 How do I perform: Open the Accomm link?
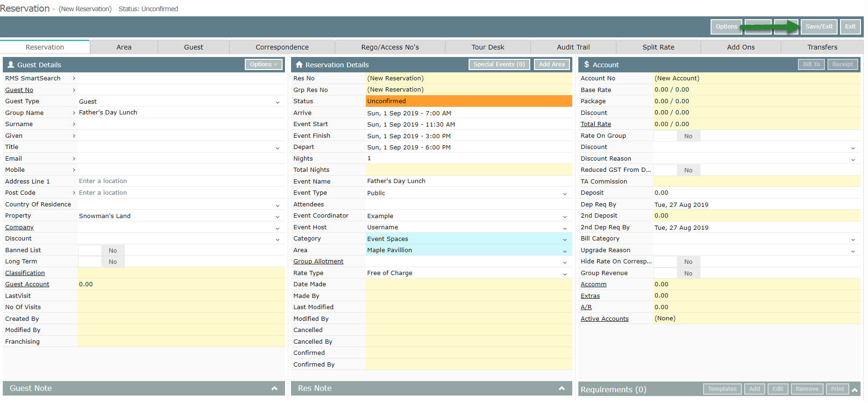tap(593, 284)
